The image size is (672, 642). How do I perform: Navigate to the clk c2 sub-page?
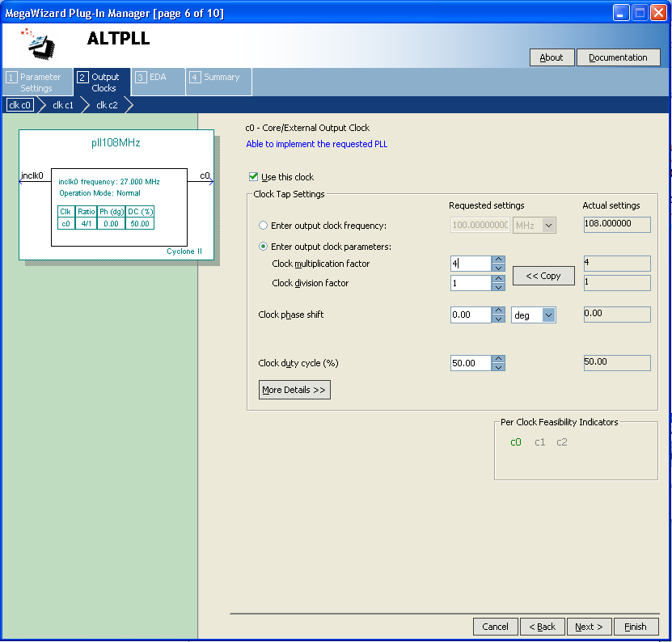(x=107, y=105)
